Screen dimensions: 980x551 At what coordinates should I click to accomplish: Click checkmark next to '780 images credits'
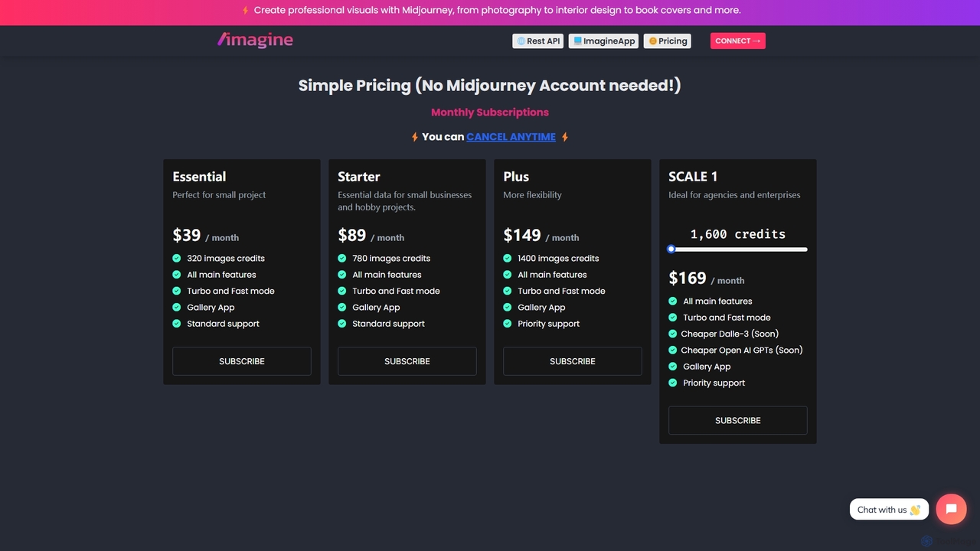pos(342,259)
